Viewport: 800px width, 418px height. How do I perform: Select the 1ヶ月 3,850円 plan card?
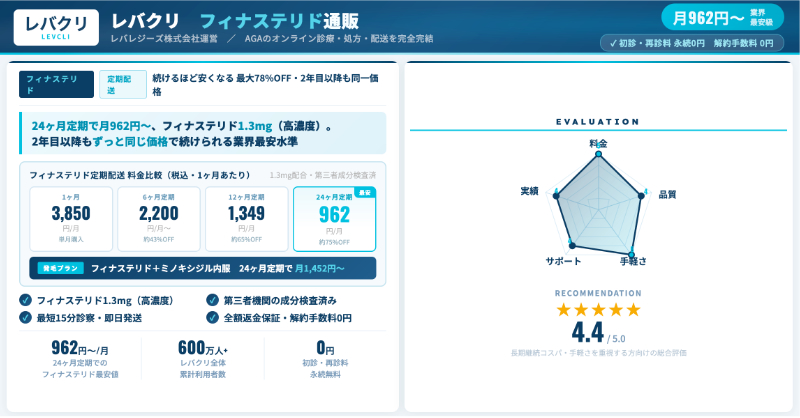tap(71, 219)
